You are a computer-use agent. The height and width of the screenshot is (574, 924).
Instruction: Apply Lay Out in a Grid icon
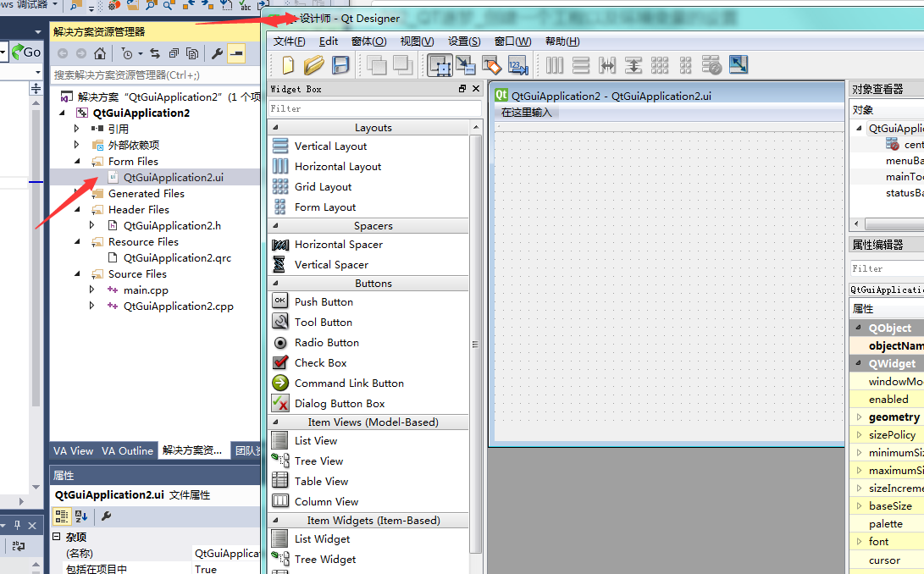point(660,65)
